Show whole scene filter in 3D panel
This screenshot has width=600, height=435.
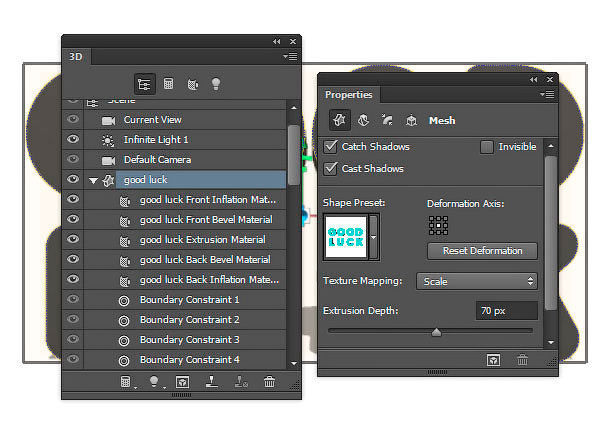145,84
